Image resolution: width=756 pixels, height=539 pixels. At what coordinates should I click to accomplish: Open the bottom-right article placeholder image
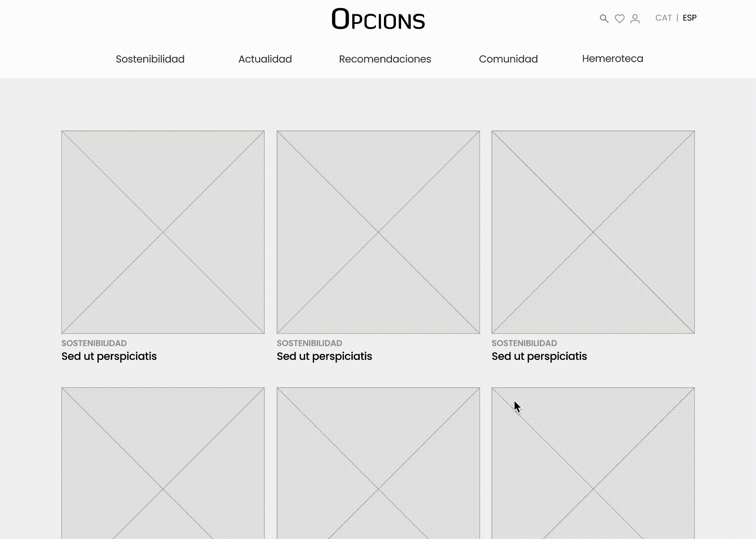[x=593, y=463]
